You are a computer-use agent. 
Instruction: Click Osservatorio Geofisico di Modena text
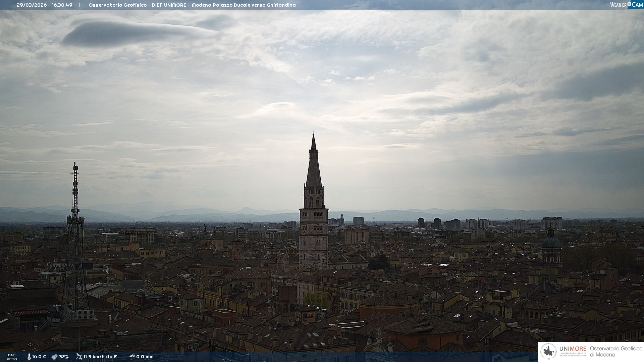(616, 352)
